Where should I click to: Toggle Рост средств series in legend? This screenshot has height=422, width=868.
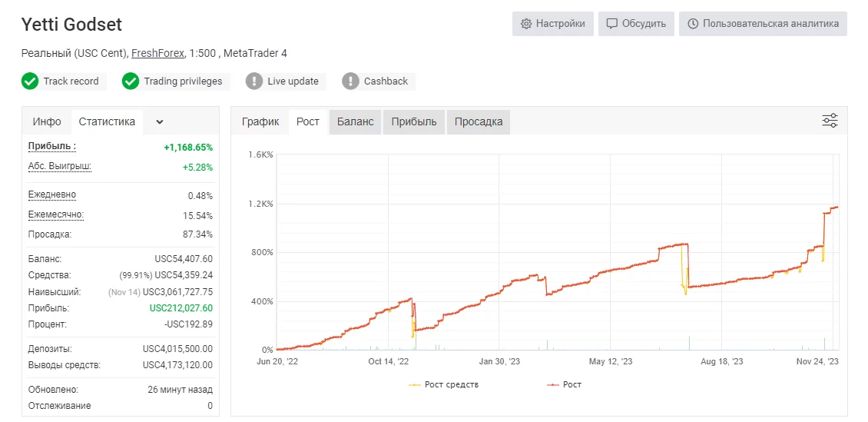pyautogui.click(x=443, y=384)
